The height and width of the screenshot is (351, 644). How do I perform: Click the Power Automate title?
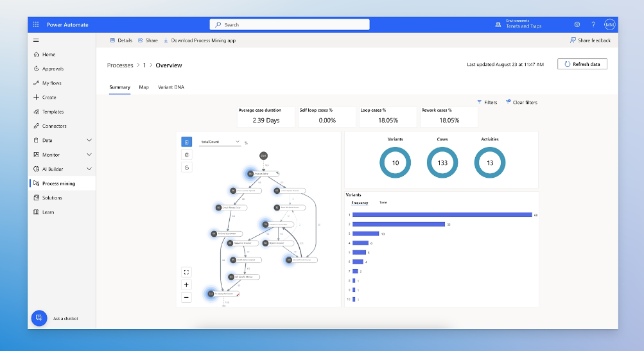tap(67, 24)
